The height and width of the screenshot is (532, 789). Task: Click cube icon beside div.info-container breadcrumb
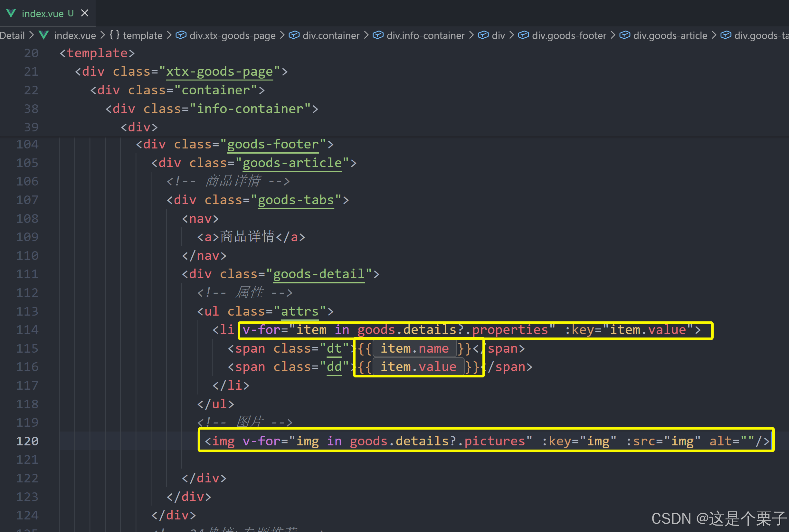point(378,35)
